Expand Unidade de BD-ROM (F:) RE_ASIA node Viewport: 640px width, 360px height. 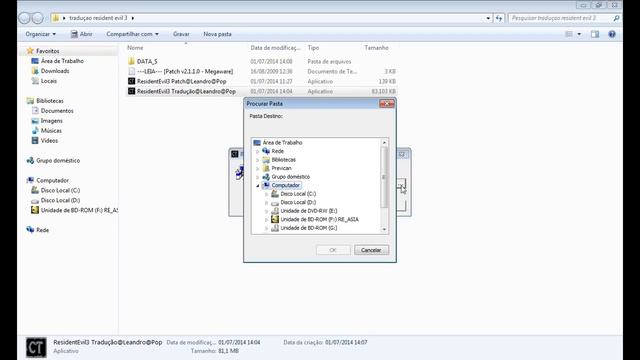coord(267,220)
